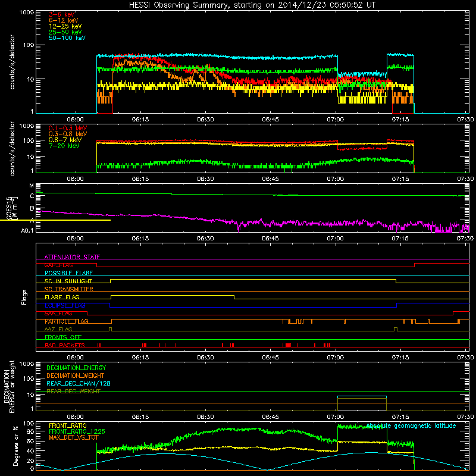Click the 0.8-7 MeV legend label
The image size is (476, 476).
65,140
